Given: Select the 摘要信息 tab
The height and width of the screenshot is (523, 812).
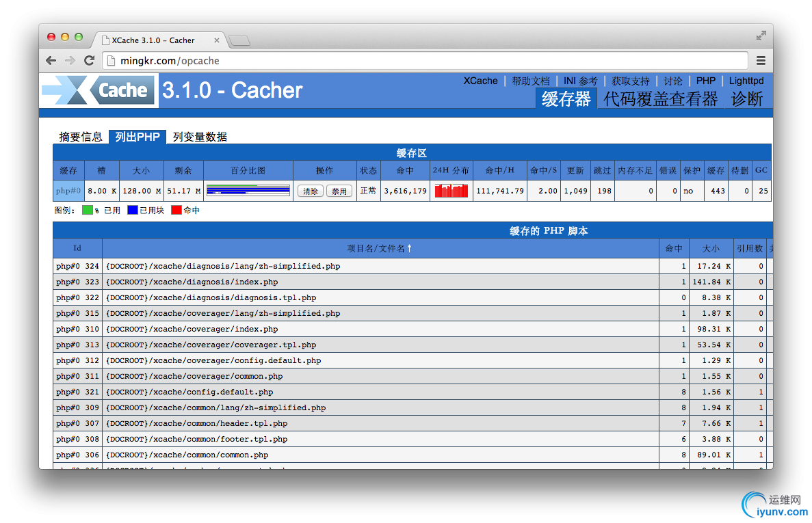Looking at the screenshot, I should click(x=81, y=137).
